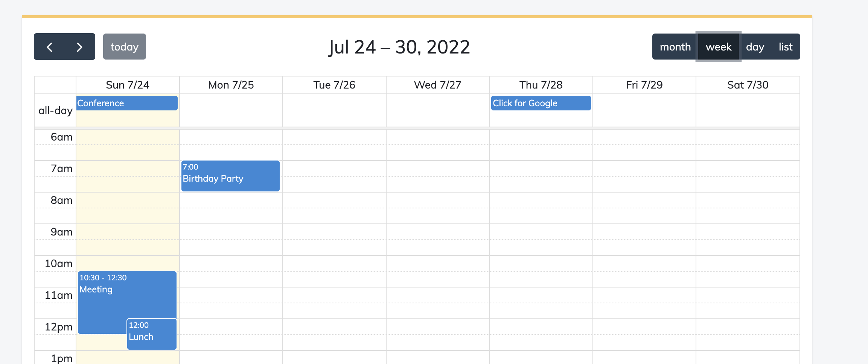Click the all-day row under Friday
Image resolution: width=868 pixels, height=364 pixels.
point(644,110)
